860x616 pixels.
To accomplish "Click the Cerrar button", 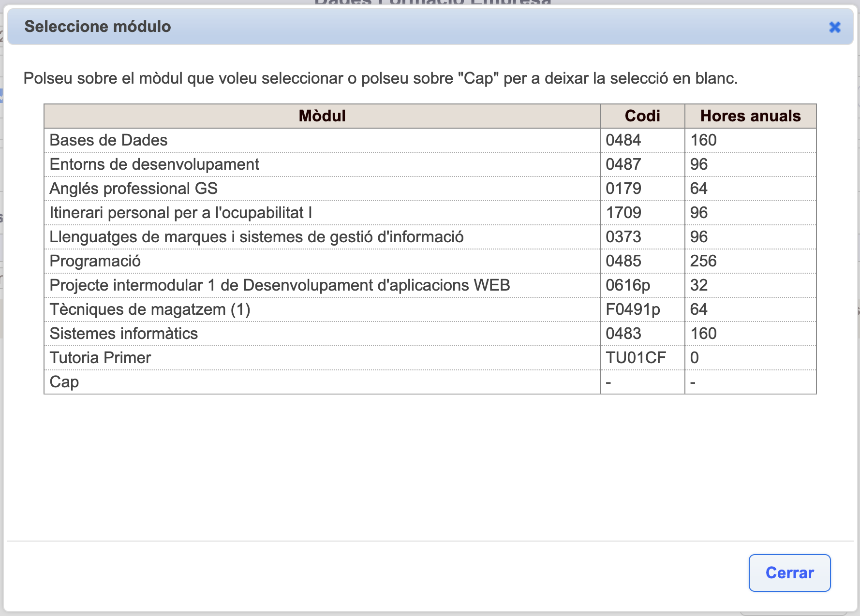I will point(789,572).
